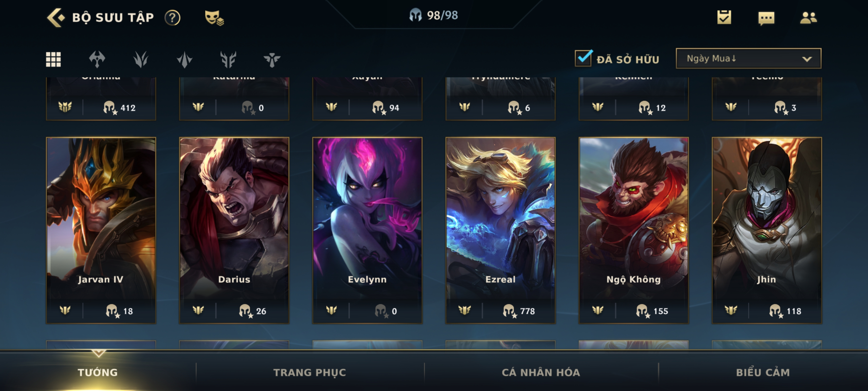Select the all-champions grid filter icon

click(53, 59)
